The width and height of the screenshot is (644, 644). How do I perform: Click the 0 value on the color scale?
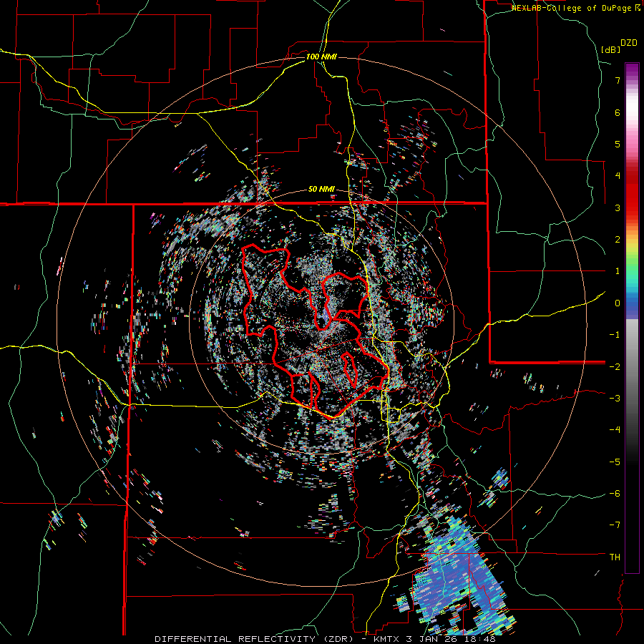click(618, 303)
